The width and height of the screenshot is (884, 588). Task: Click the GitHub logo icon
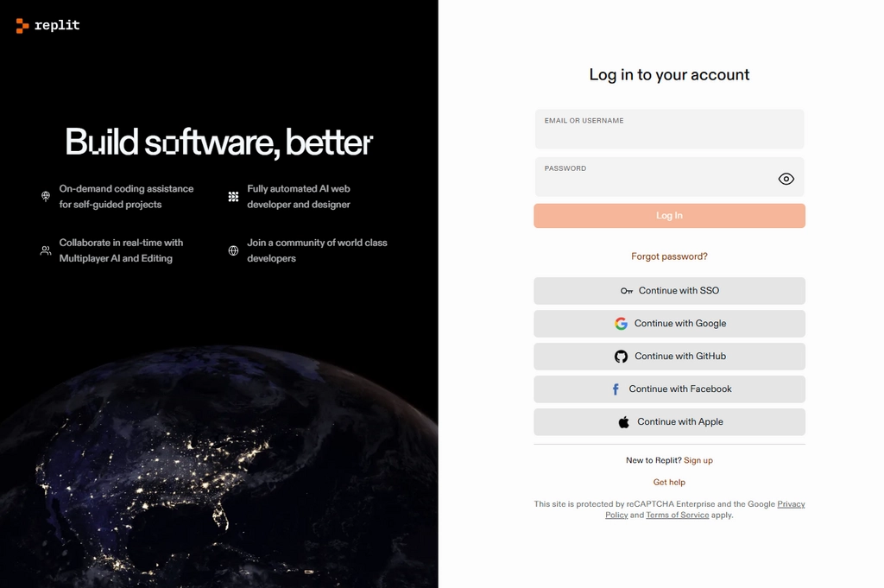coord(621,357)
